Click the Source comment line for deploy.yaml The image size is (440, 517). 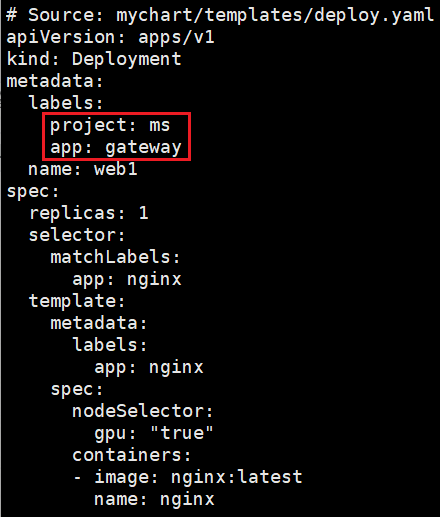(220, 15)
